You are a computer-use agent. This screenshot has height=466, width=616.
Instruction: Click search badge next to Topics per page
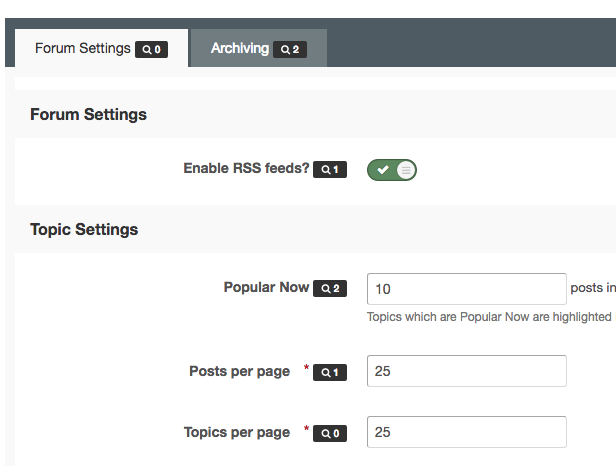coord(330,434)
